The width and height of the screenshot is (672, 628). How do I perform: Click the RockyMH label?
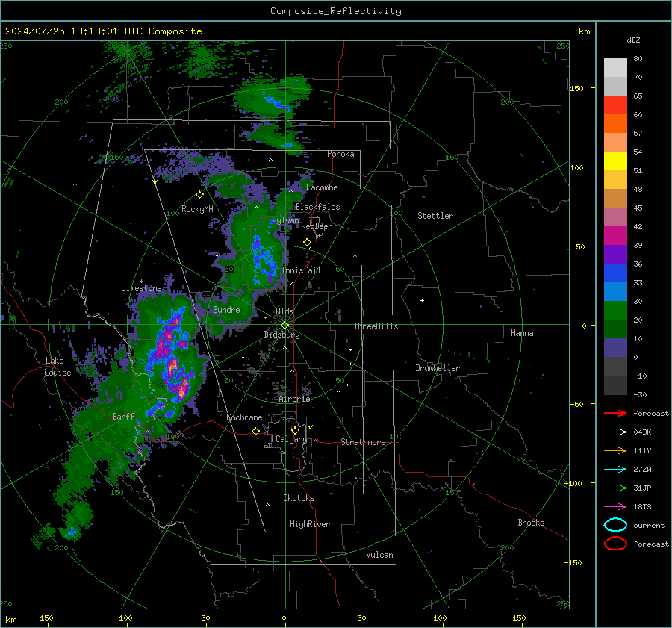pyautogui.click(x=197, y=209)
